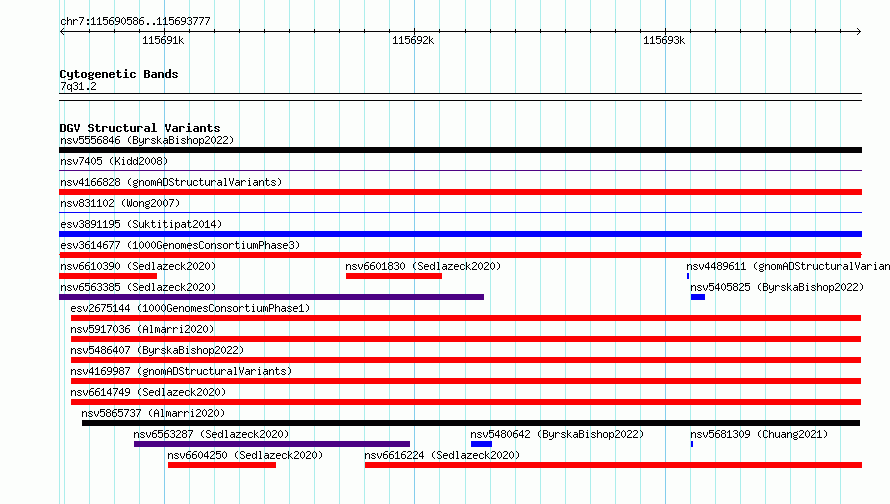Select the small blue nsv5405825 bar

698,297
